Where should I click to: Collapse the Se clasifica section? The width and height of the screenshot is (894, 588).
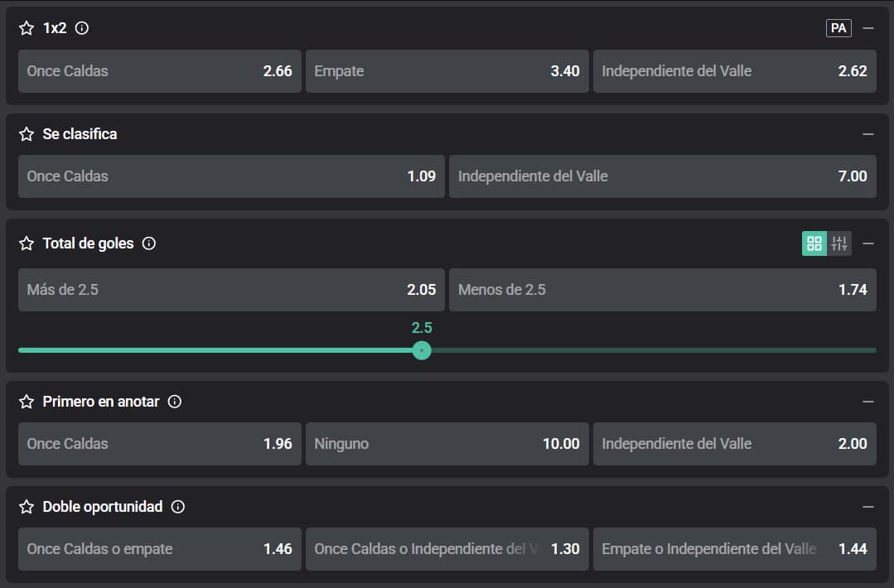[x=868, y=134]
